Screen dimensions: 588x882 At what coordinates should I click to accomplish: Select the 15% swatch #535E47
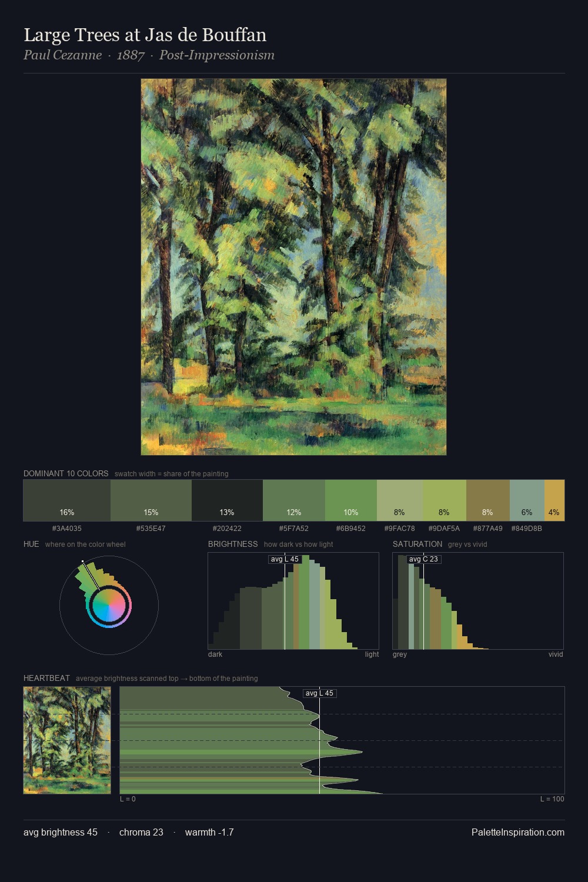tap(151, 500)
